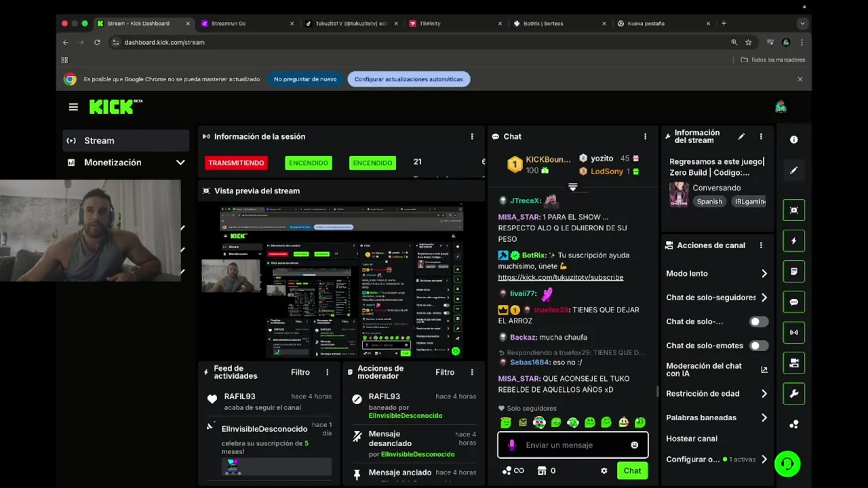The height and width of the screenshot is (488, 868).
Task: Edit stream info with pencil icon
Action: point(741,136)
